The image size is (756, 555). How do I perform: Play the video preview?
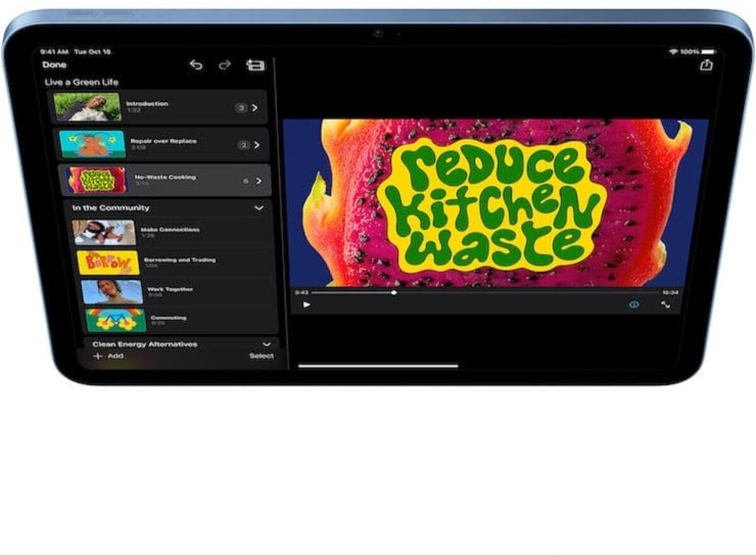(x=307, y=304)
